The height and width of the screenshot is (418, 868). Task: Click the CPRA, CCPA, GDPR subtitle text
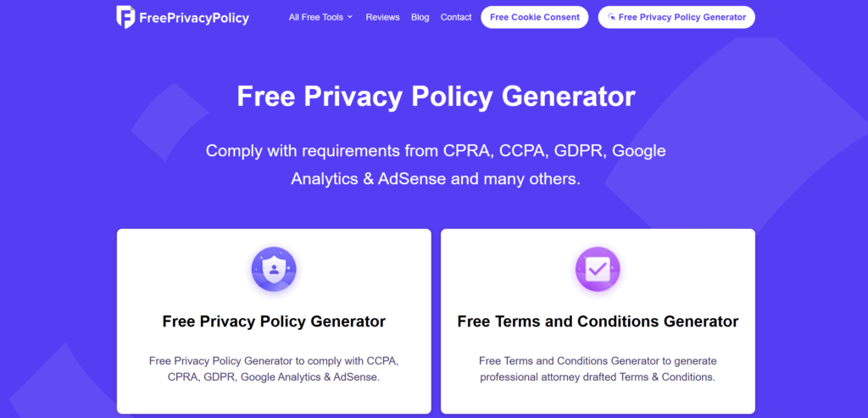436,164
